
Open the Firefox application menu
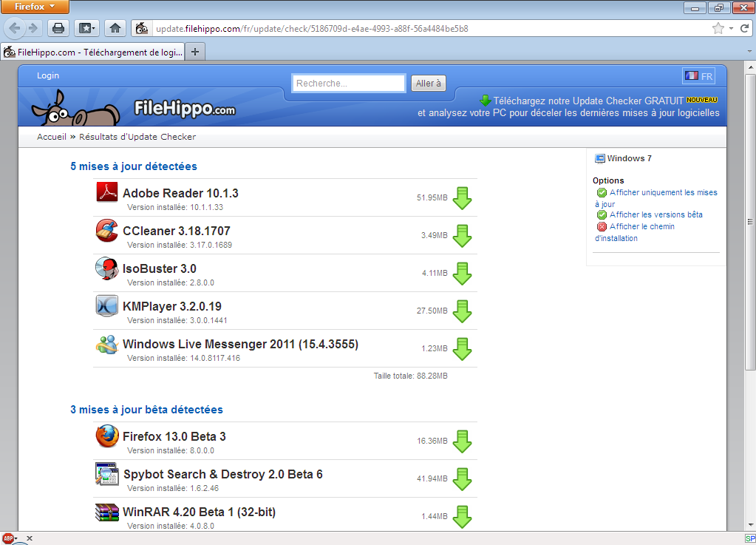pyautogui.click(x=35, y=7)
